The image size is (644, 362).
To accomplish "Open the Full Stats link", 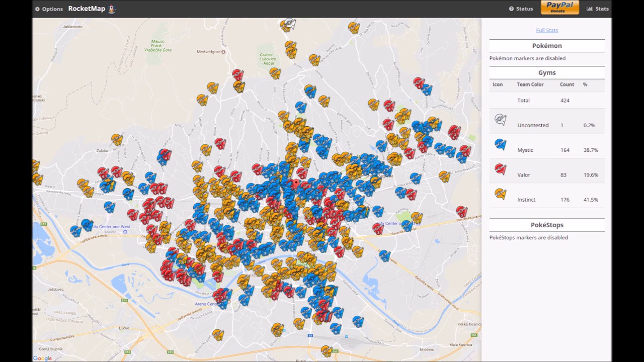I will click(x=547, y=30).
